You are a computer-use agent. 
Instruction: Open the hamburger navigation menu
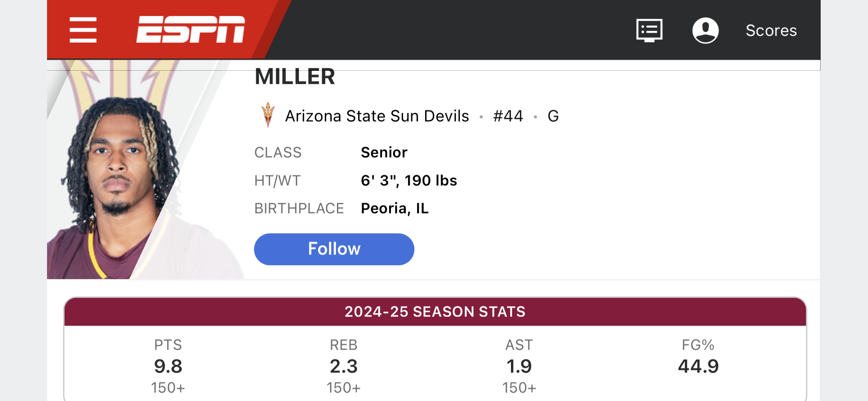[x=83, y=30]
